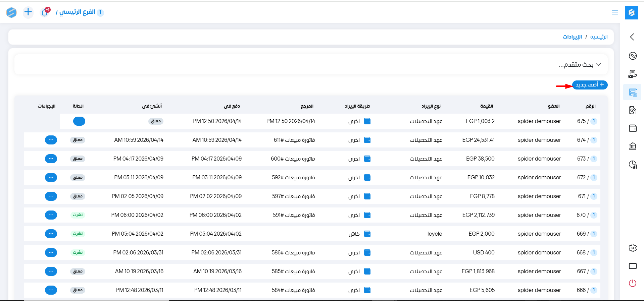Click the plus quick-add icon in header

(28, 12)
